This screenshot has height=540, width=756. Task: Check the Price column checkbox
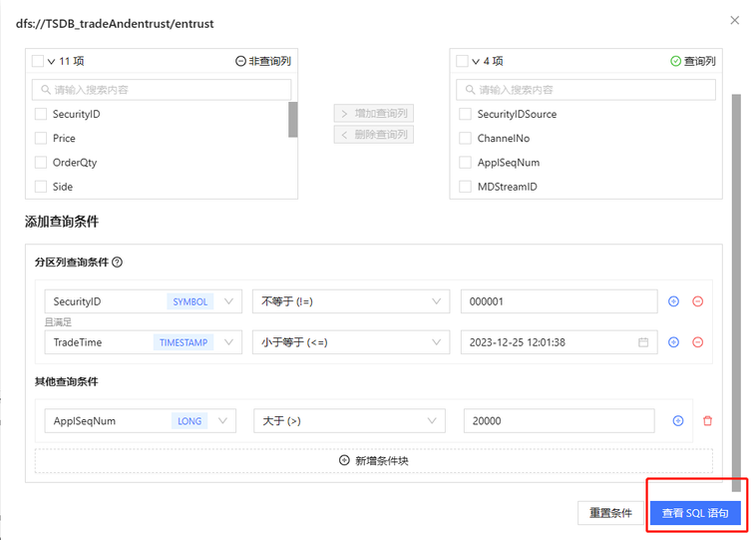pos(41,138)
